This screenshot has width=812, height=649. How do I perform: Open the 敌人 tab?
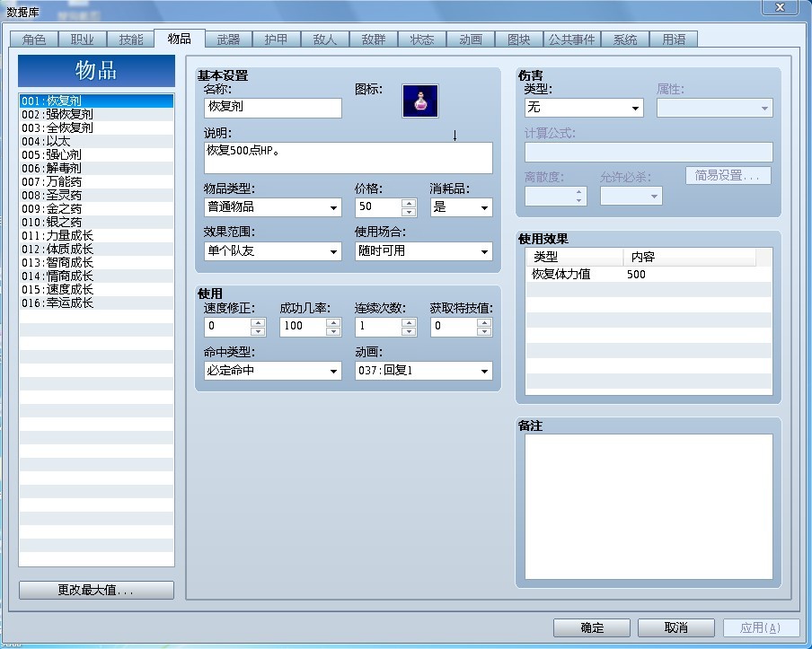pos(325,39)
